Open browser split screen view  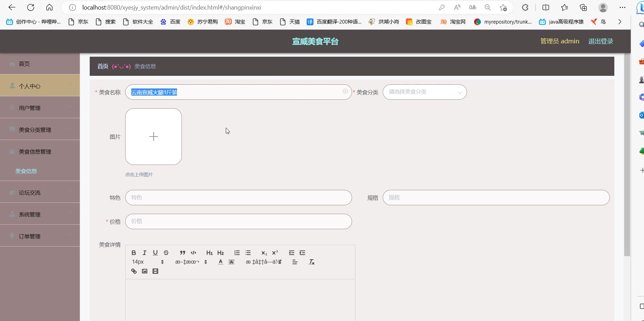click(546, 7)
